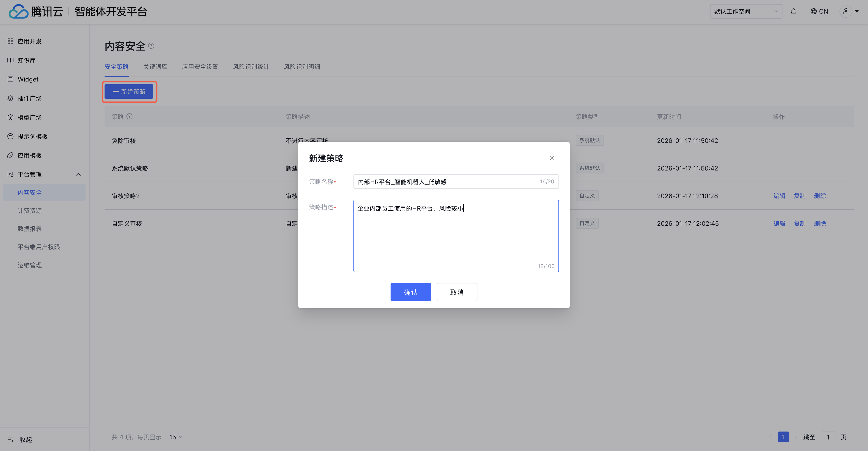Click the 策略描述 text area
Image resolution: width=868 pixels, height=451 pixels.
455,236
